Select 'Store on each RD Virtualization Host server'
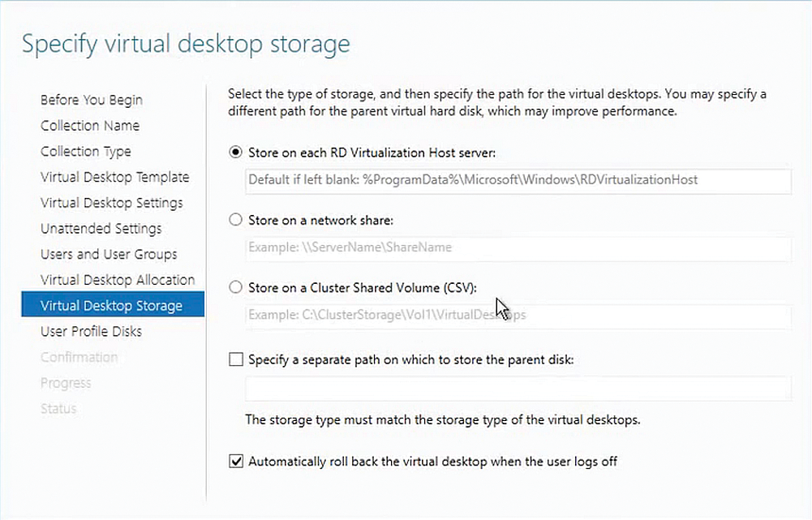This screenshot has width=812, height=520. [235, 153]
